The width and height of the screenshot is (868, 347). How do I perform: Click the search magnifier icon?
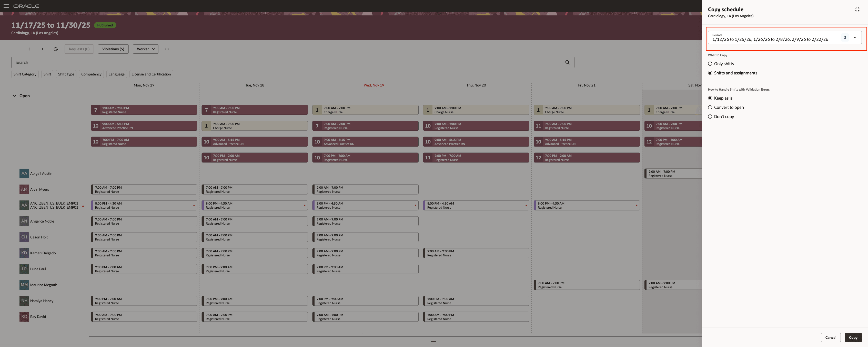pos(568,62)
